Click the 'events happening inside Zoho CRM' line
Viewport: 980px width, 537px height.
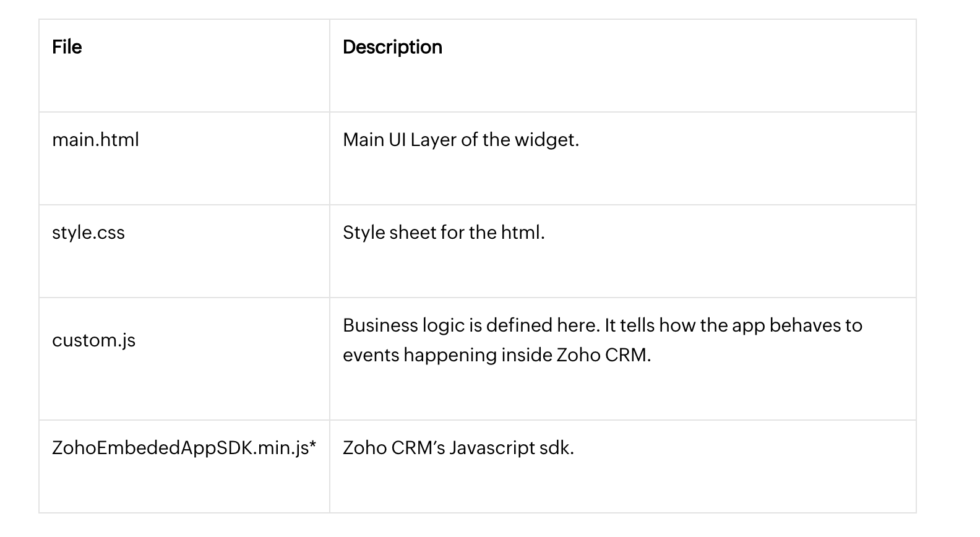[497, 355]
